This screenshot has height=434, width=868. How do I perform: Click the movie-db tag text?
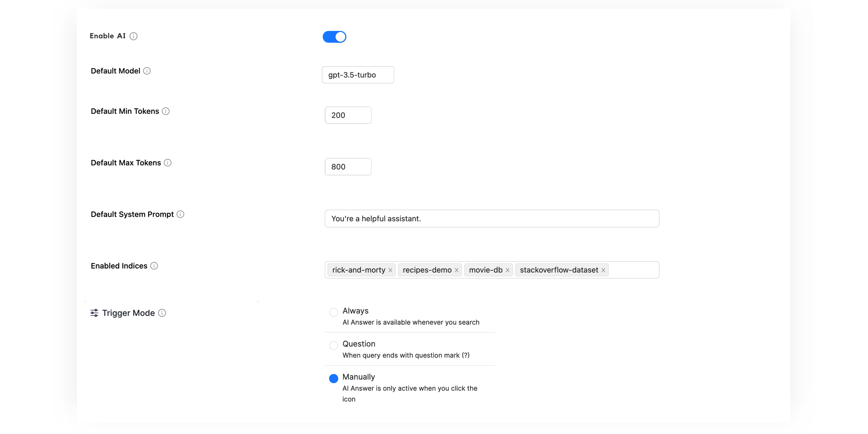[x=486, y=270]
